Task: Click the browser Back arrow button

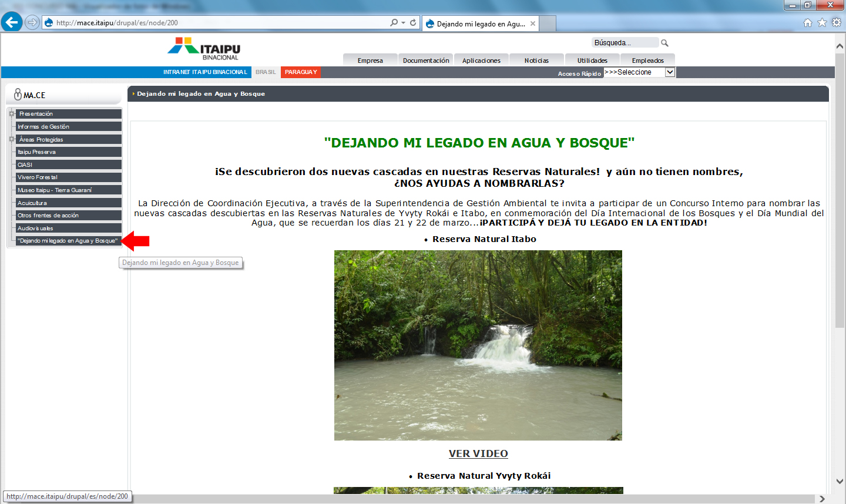Action: 12,22
